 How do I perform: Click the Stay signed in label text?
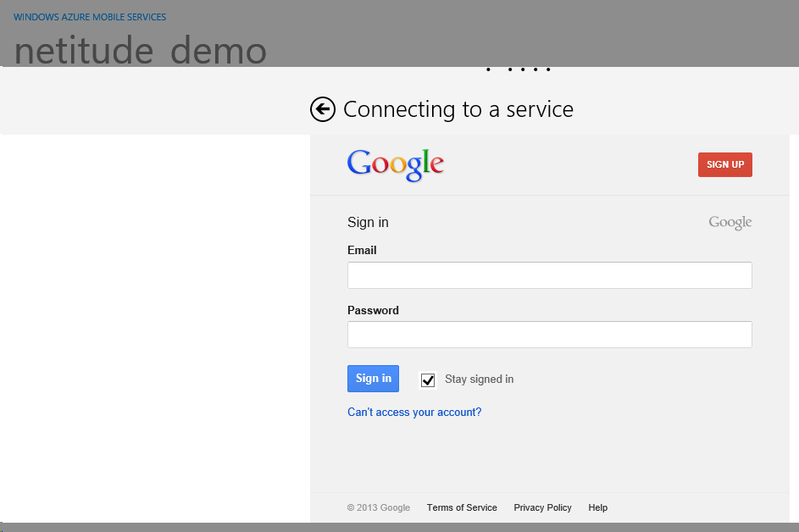click(x=479, y=380)
